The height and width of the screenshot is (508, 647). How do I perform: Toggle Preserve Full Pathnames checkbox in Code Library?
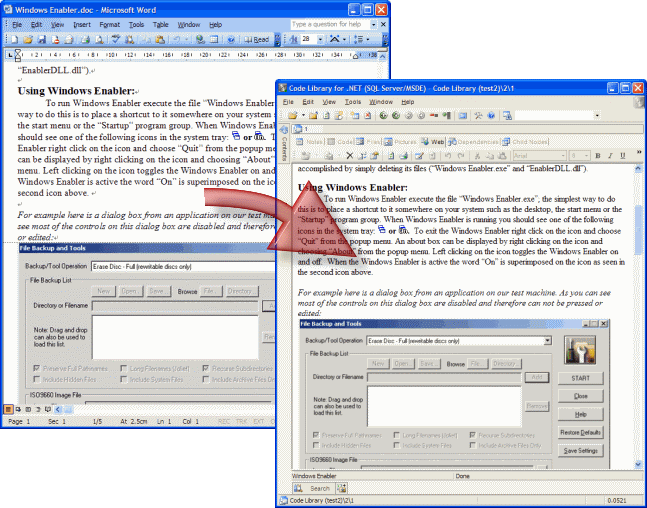[x=316, y=435]
